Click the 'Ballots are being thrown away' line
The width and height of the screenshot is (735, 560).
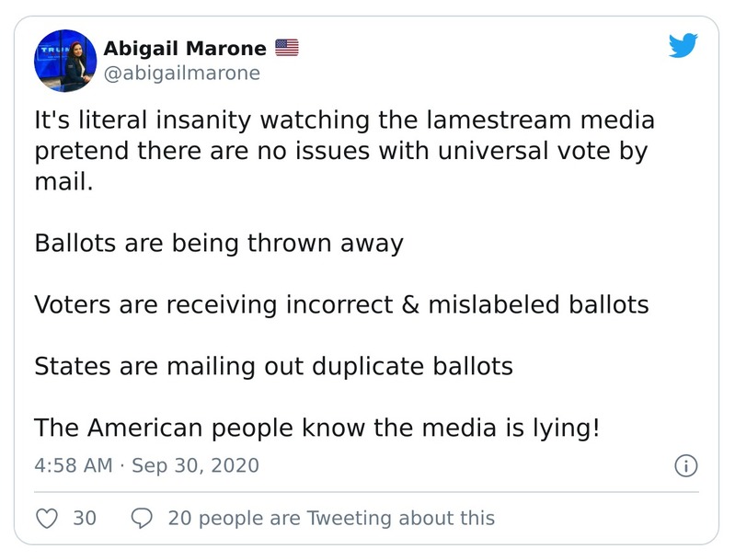[x=219, y=244]
